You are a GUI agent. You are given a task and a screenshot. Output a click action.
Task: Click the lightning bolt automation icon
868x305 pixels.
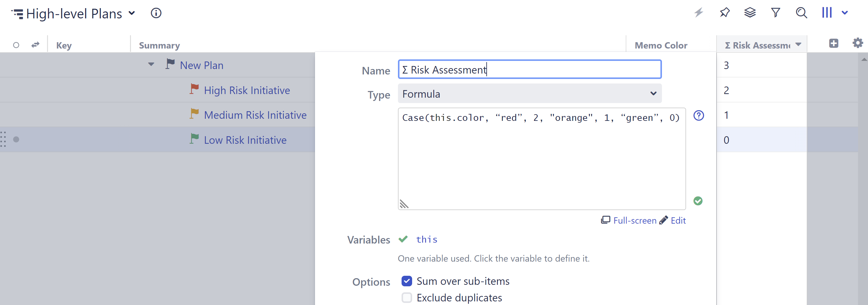pos(698,13)
